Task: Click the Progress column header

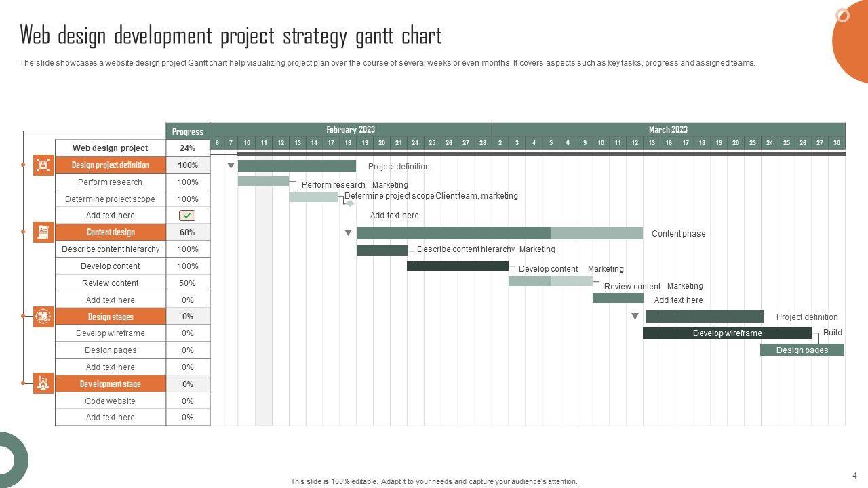Action: click(188, 131)
